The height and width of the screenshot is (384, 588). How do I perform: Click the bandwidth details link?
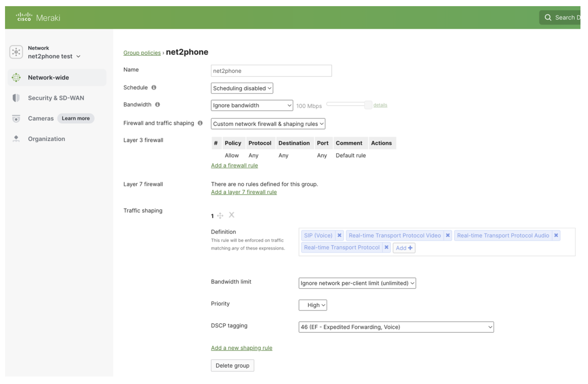[380, 105]
